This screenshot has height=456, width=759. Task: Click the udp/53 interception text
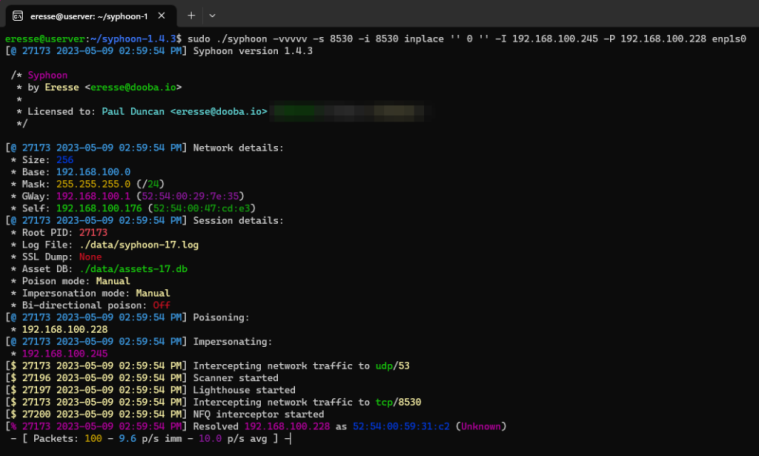(x=393, y=365)
